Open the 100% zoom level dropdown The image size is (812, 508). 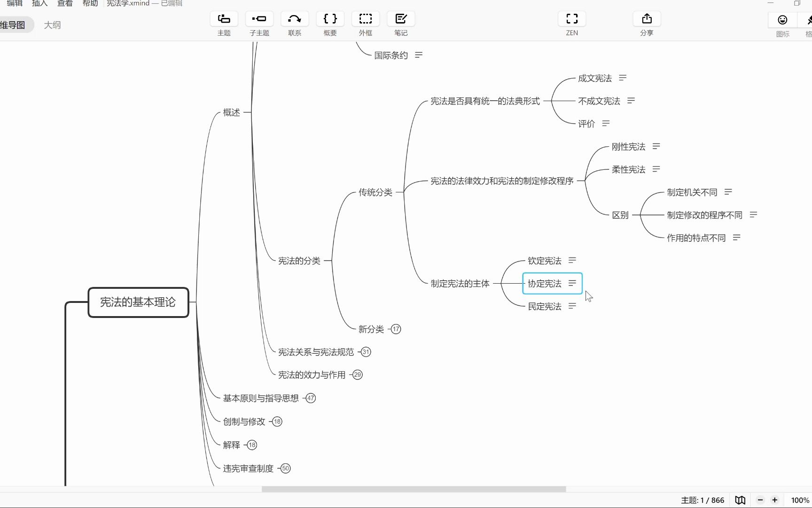pos(800,500)
